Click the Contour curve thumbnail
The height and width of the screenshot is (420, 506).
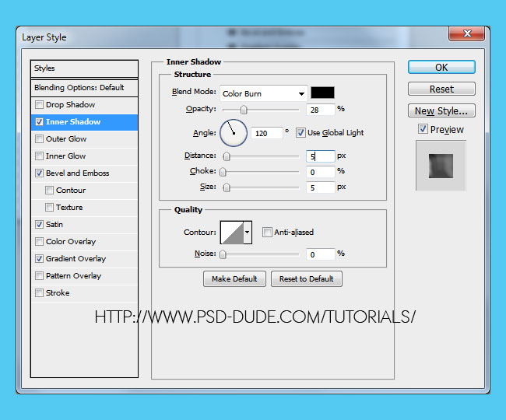[232, 232]
